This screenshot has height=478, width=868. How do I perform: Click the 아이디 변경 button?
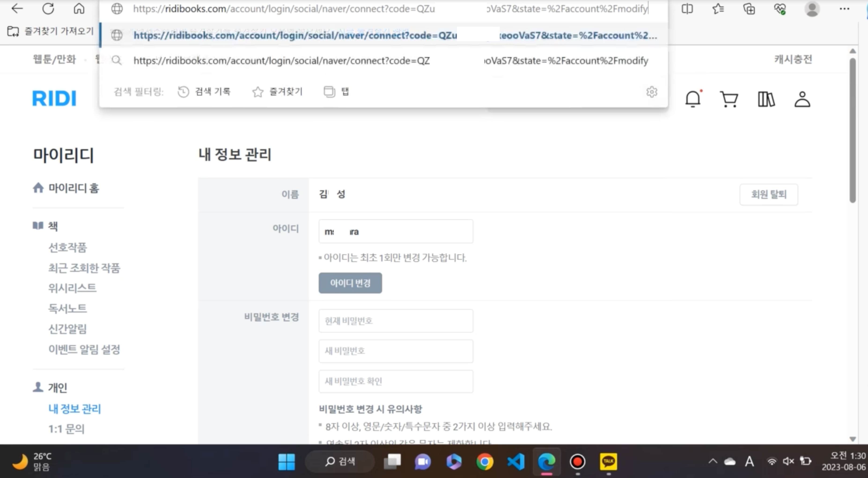point(350,283)
